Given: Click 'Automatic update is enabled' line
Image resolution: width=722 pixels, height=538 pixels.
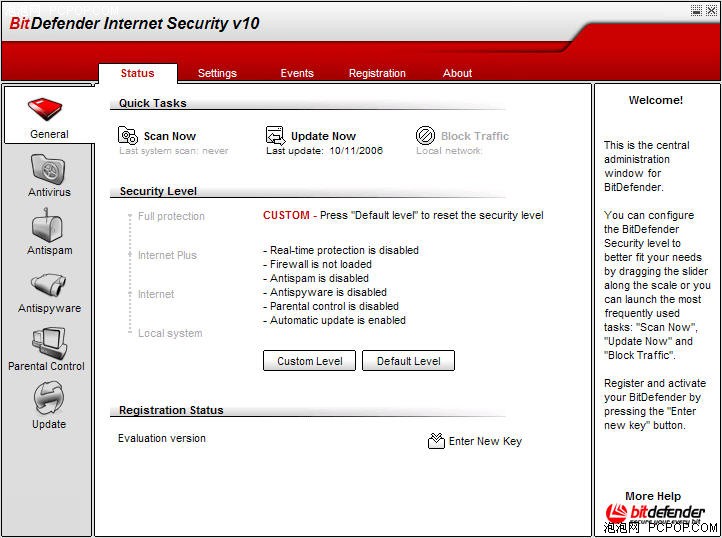Looking at the screenshot, I should point(334,320).
